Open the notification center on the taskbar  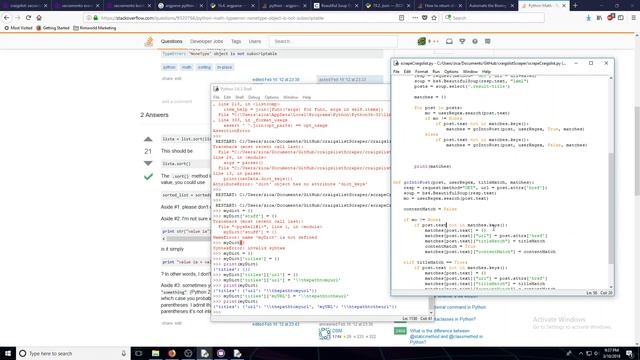630,353
